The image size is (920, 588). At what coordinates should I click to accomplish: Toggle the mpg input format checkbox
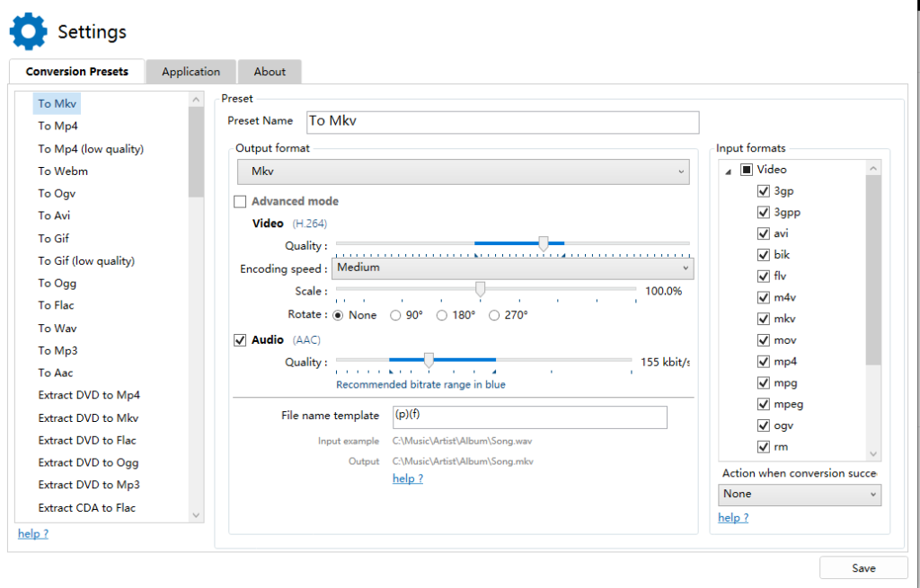(764, 382)
